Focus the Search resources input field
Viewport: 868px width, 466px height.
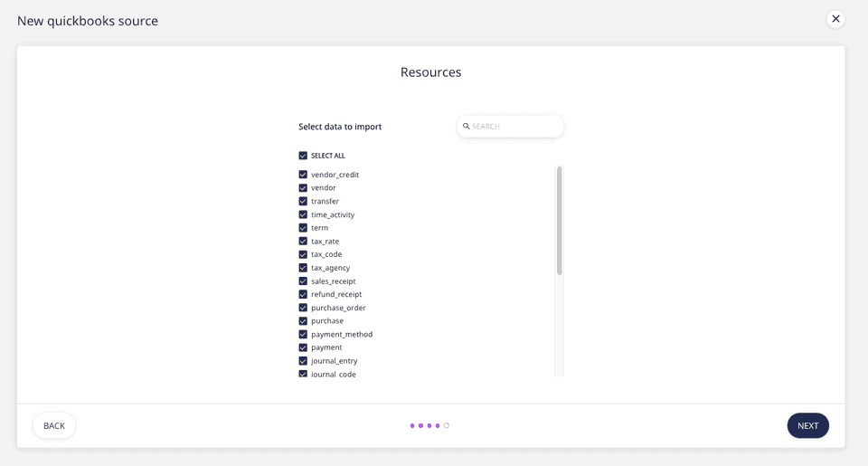510,127
